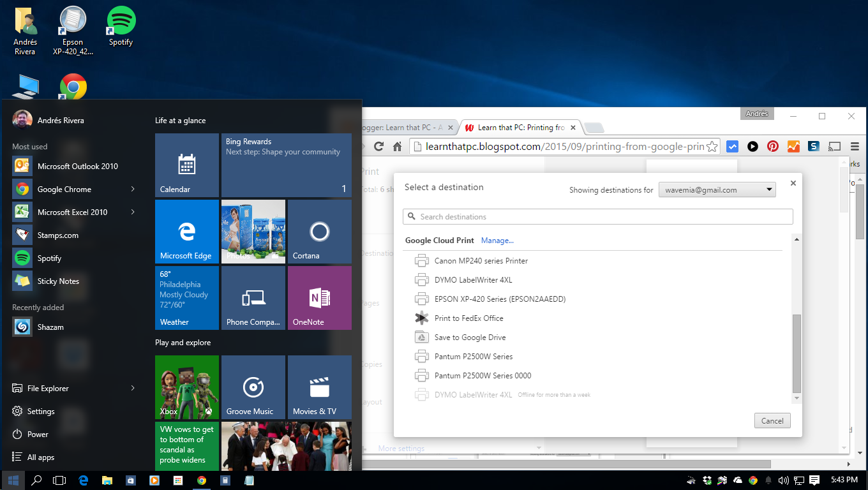Open the Xbox tile
The image size is (868, 490).
[187, 387]
